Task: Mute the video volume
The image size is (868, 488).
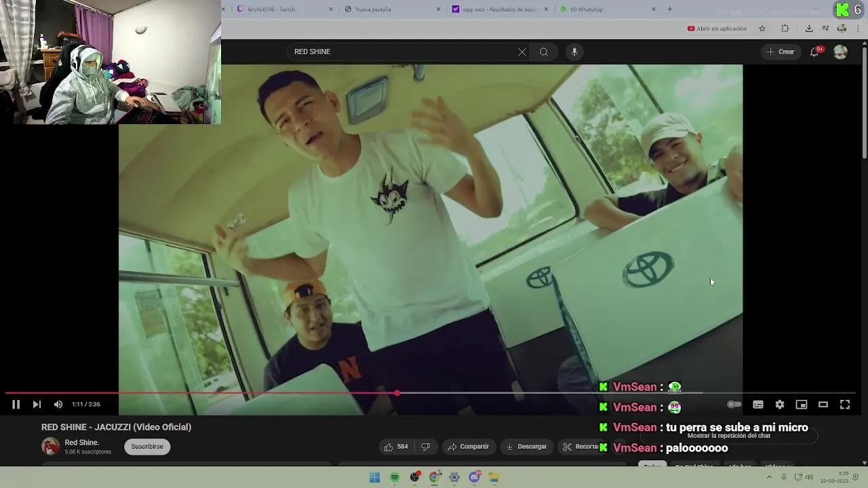Action: pos(58,405)
